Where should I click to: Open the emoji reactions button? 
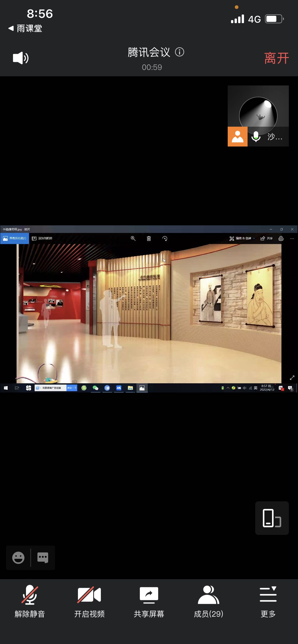(18, 558)
